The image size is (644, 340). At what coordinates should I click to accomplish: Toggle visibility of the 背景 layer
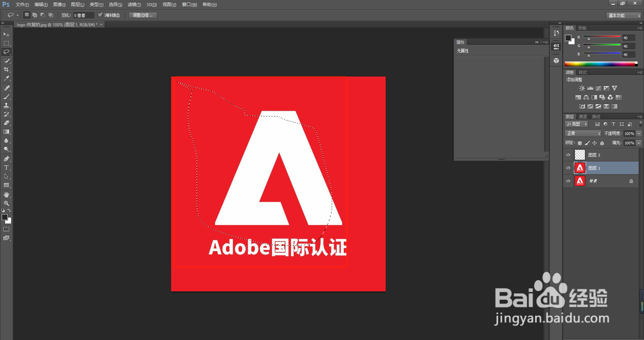(x=568, y=181)
